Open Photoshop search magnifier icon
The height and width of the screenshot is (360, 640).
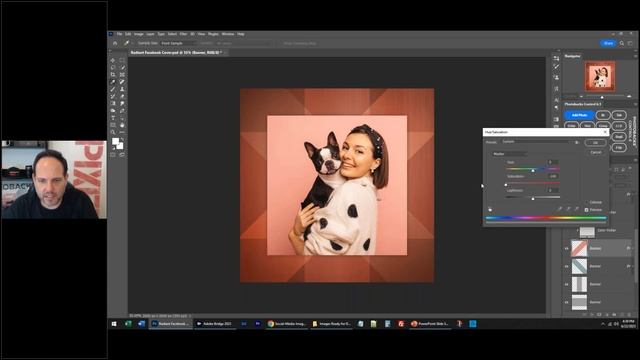pos(622,43)
